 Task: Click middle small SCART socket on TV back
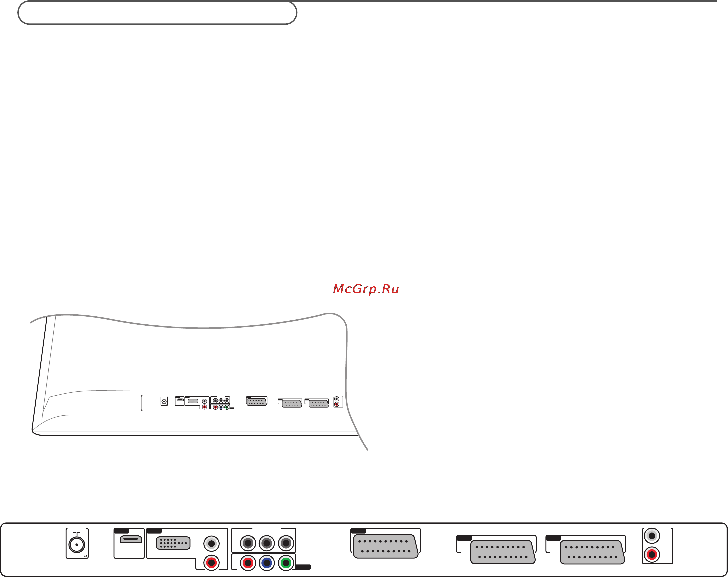coord(292,404)
